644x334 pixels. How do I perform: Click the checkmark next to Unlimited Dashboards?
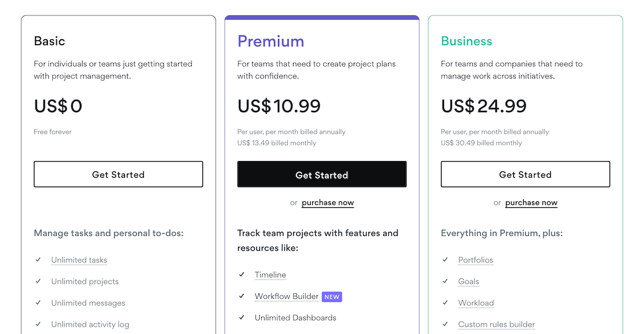(x=241, y=317)
